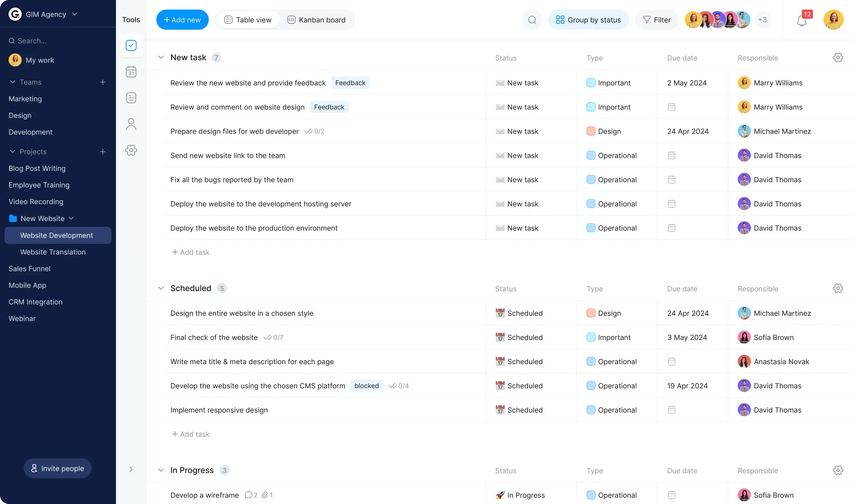Open the Development team section
Image resolution: width=854 pixels, height=504 pixels.
(x=31, y=132)
